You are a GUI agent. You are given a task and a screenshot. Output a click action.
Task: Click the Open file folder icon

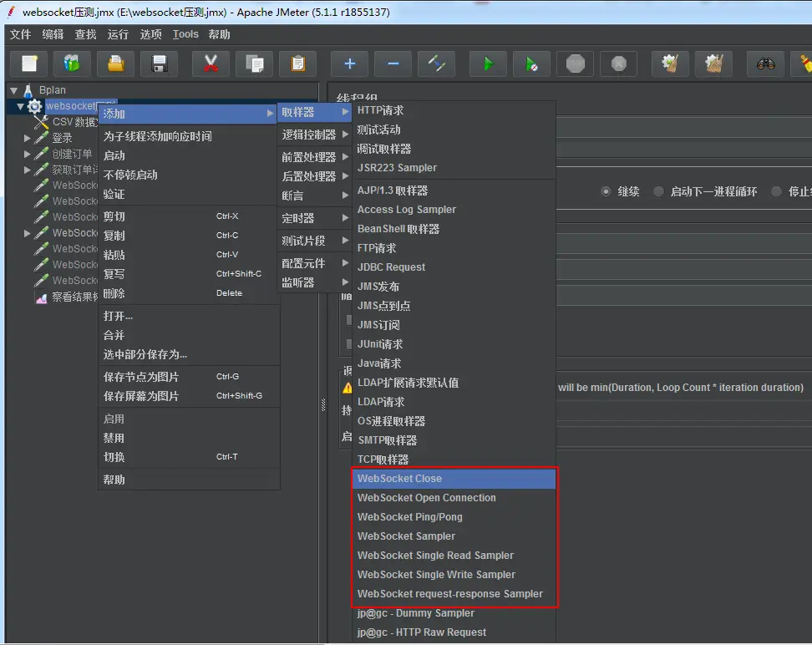[x=115, y=63]
